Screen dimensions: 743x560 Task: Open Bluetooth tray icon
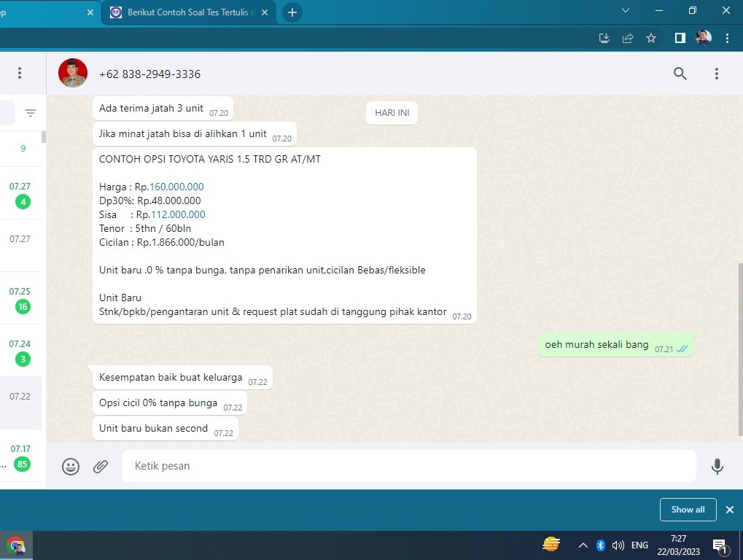click(600, 545)
